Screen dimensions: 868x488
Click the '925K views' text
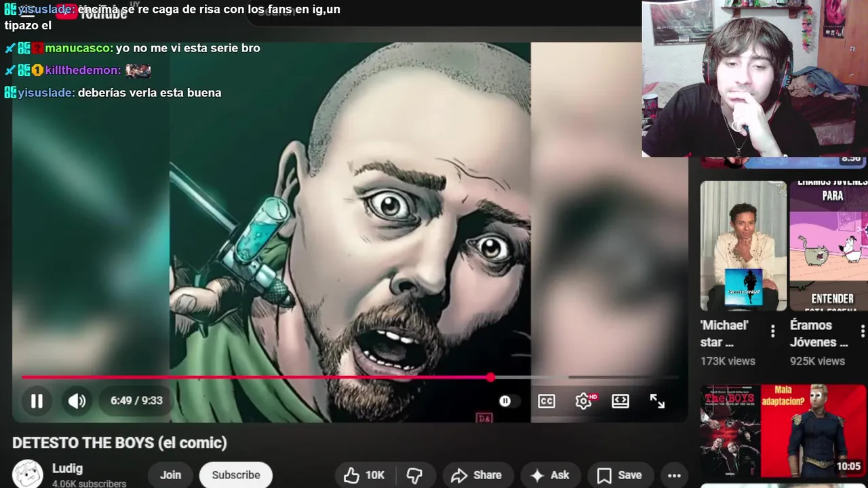[817, 361]
